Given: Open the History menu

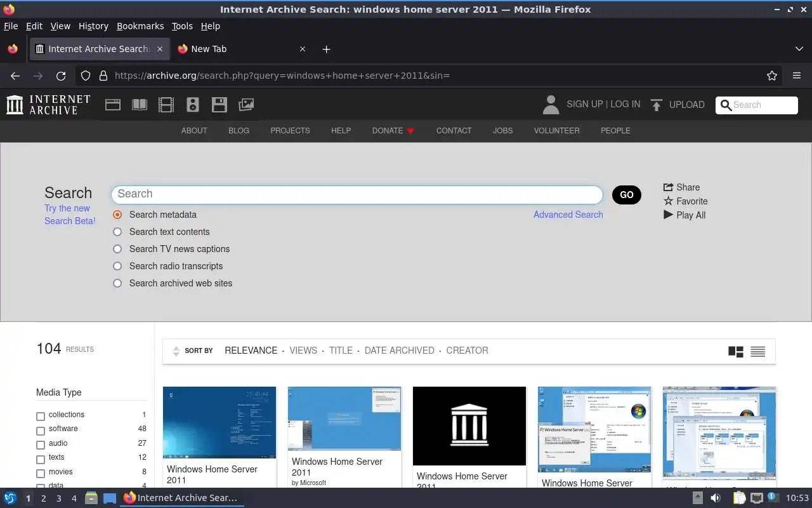Looking at the screenshot, I should 93,26.
